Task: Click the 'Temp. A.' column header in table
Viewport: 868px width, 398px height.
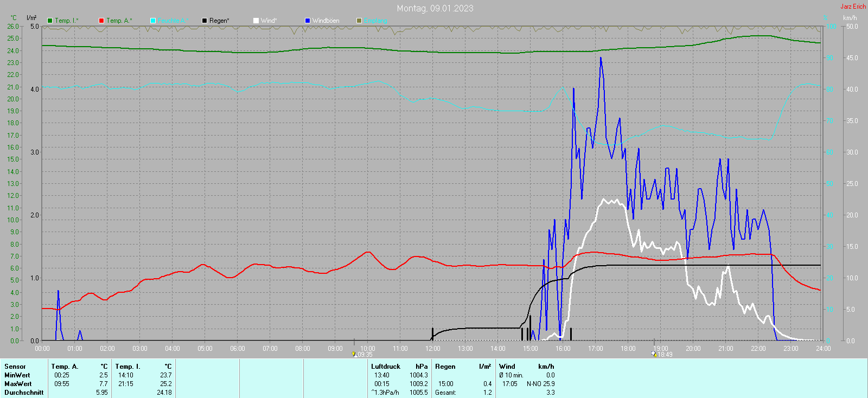Action: pos(65,367)
